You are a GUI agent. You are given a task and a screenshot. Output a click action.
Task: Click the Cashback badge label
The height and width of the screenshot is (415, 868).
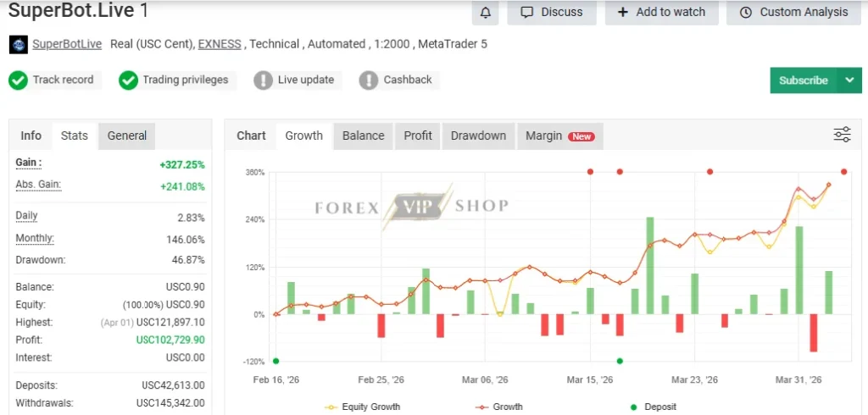click(408, 80)
